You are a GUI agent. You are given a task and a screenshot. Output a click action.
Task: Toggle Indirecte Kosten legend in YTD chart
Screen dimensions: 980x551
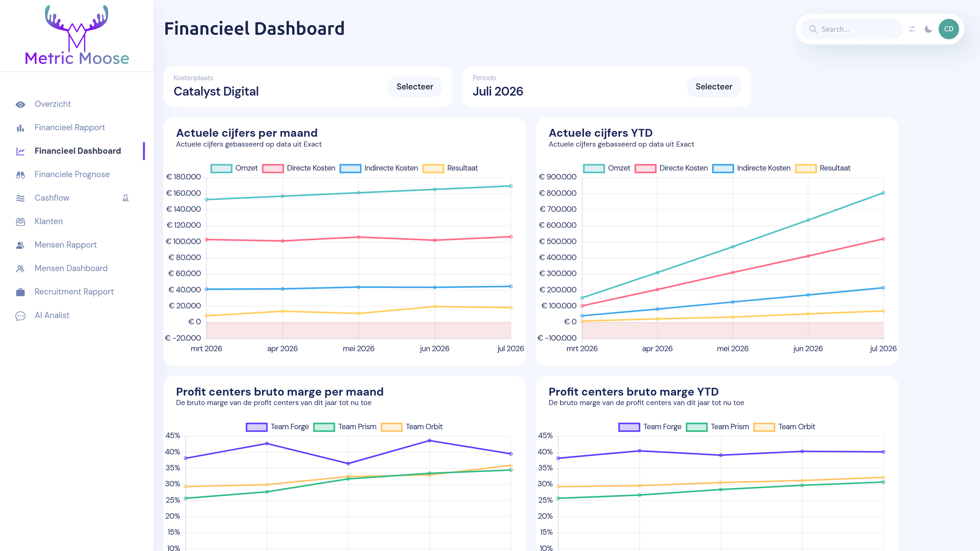pos(751,168)
